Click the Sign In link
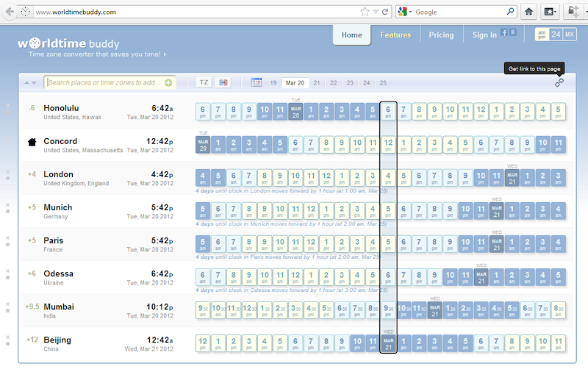 [x=484, y=35]
